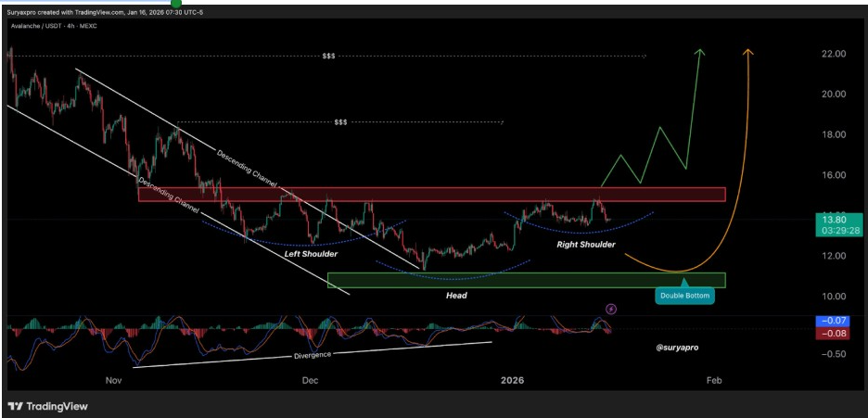Image resolution: width=868 pixels, height=418 pixels.
Task: Click the purple lightning bolt event icon
Action: click(x=612, y=309)
